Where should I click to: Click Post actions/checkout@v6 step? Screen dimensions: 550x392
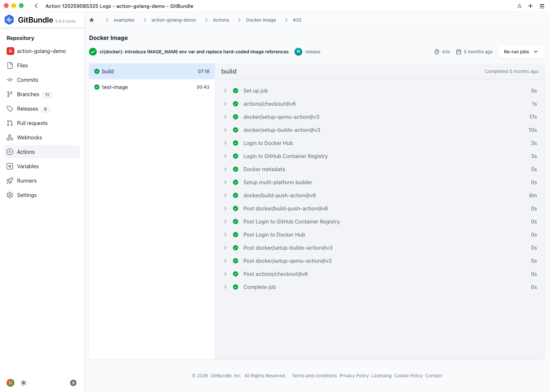click(x=275, y=274)
